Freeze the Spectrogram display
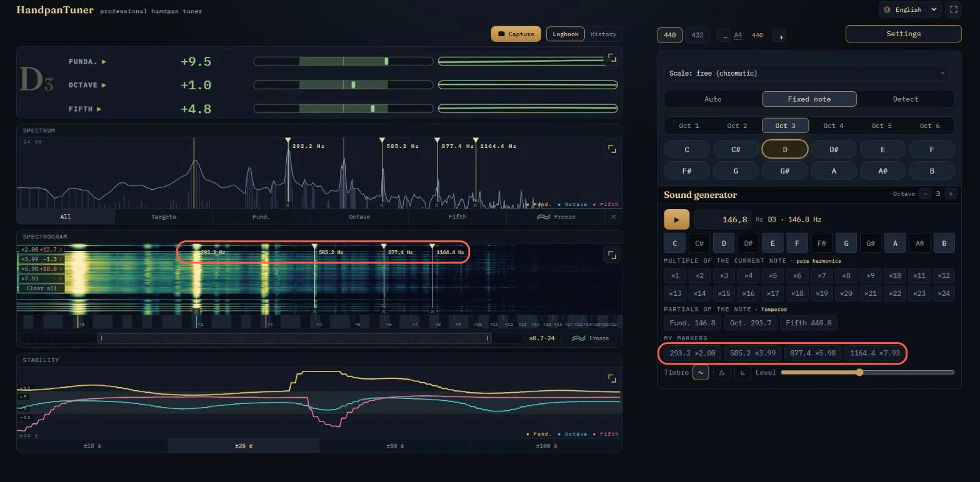The image size is (980, 482). pyautogui.click(x=591, y=338)
